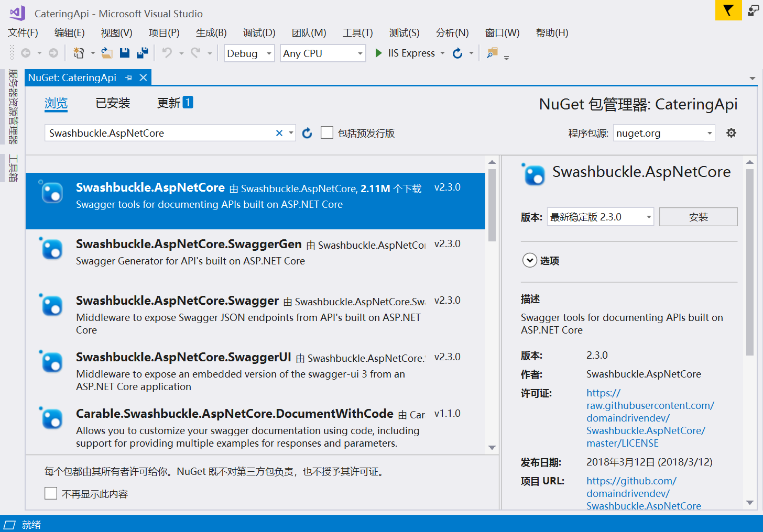Click the Swashbuckle.AspNetCore.Swagger package icon
Image resolution: width=763 pixels, height=532 pixels.
[51, 305]
